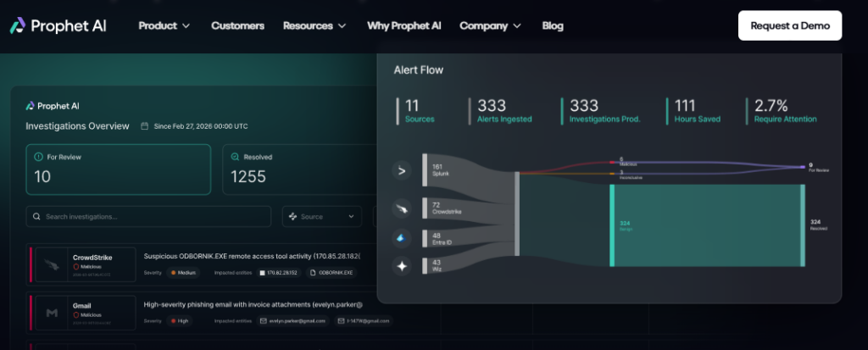Viewport: 868px width, 350px height.
Task: Select the Resolved card showing 1255
Action: (x=302, y=169)
